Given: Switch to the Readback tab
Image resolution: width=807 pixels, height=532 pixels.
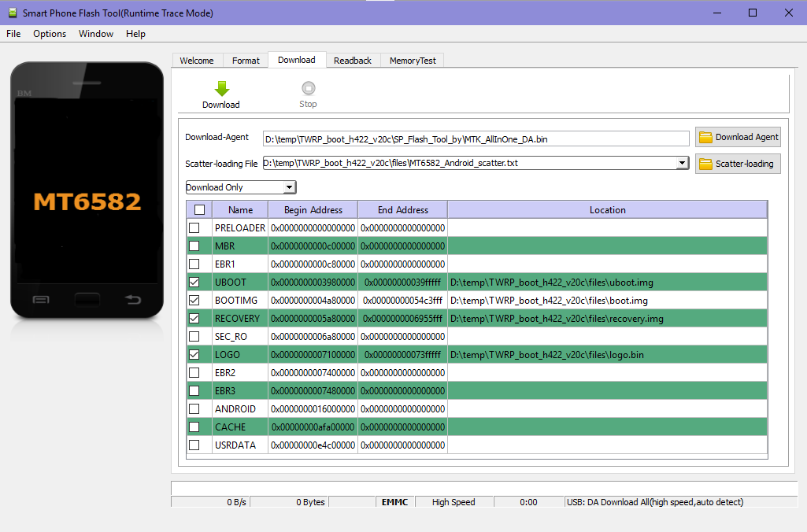Looking at the screenshot, I should click(x=352, y=61).
